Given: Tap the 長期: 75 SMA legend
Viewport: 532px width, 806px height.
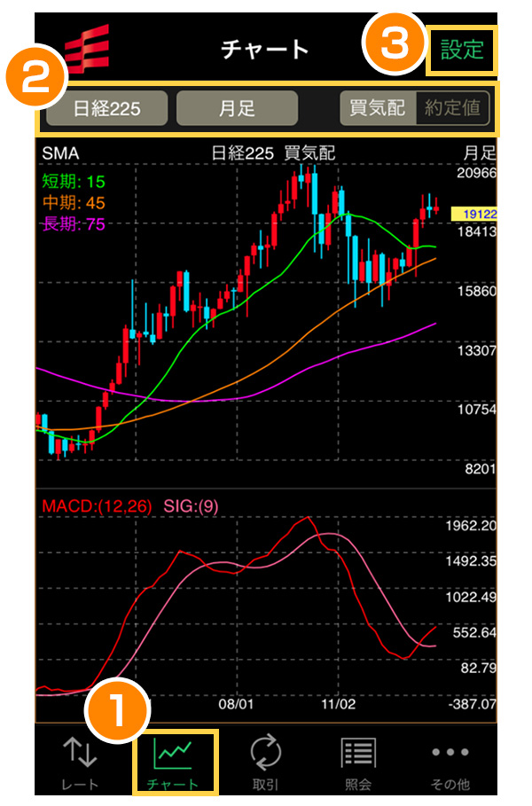Looking at the screenshot, I should [x=74, y=224].
